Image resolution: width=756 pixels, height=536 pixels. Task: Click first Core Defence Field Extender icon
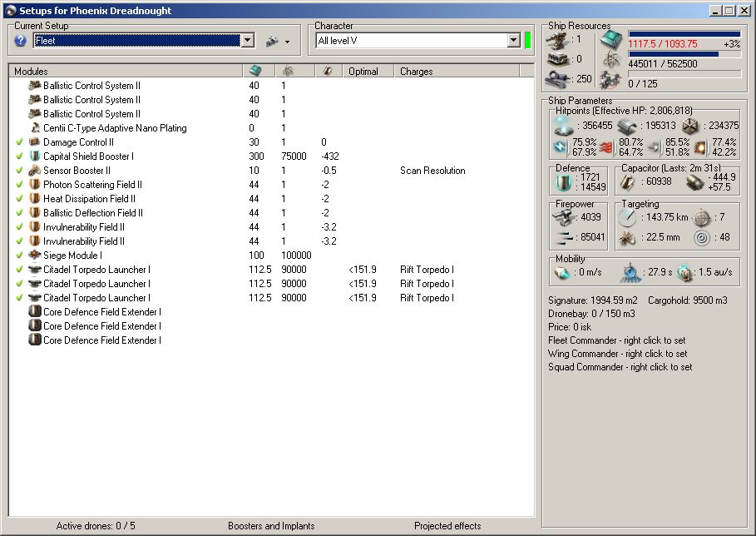pos(35,311)
